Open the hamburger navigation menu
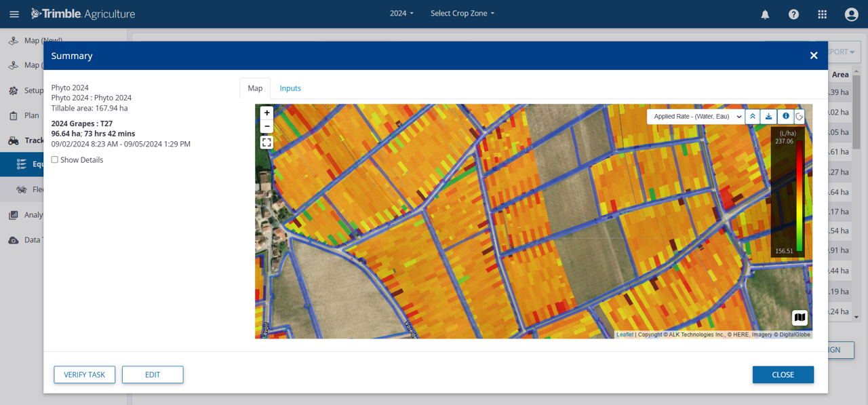This screenshot has width=868, height=405. point(14,14)
